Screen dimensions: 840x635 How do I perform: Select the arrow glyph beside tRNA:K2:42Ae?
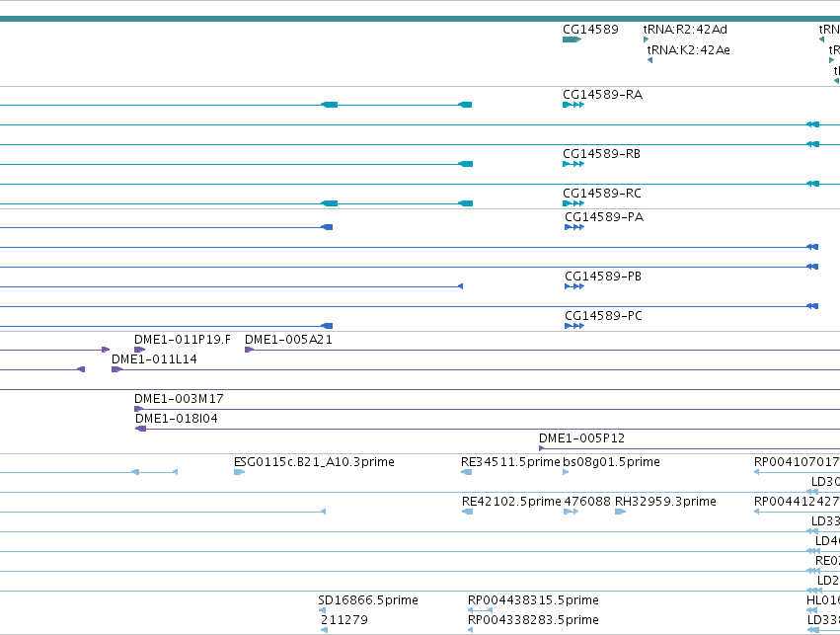[649, 60]
